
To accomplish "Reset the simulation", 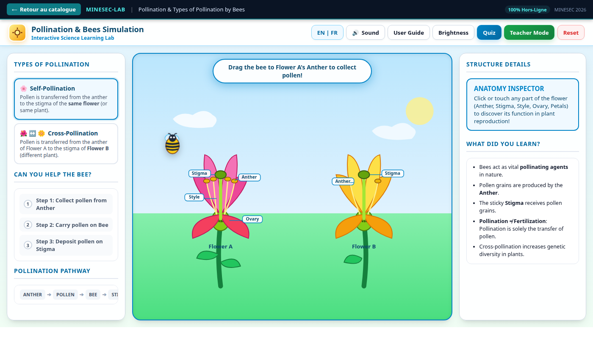I will 571,33.
